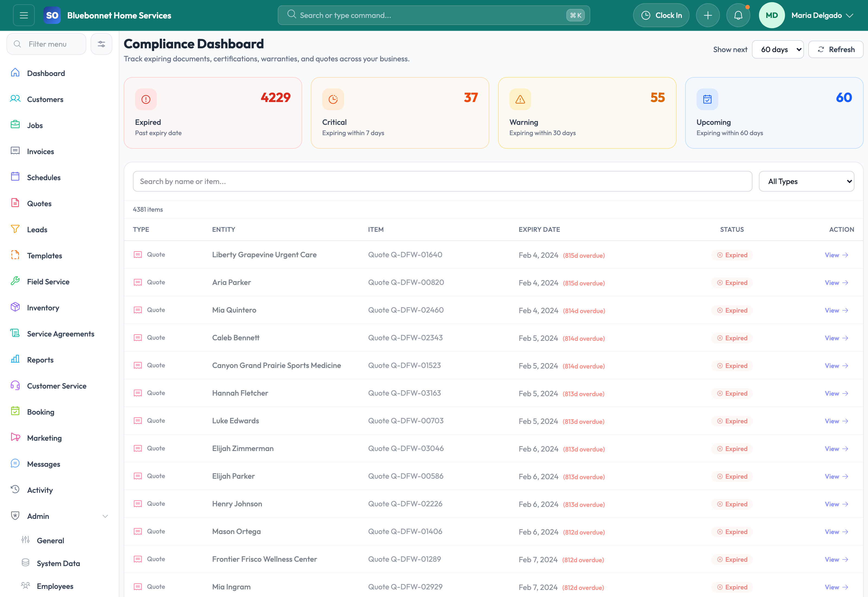Screen dimensions: 868x597
Task: Click the Upcoming card calendar icon
Action: pos(707,99)
